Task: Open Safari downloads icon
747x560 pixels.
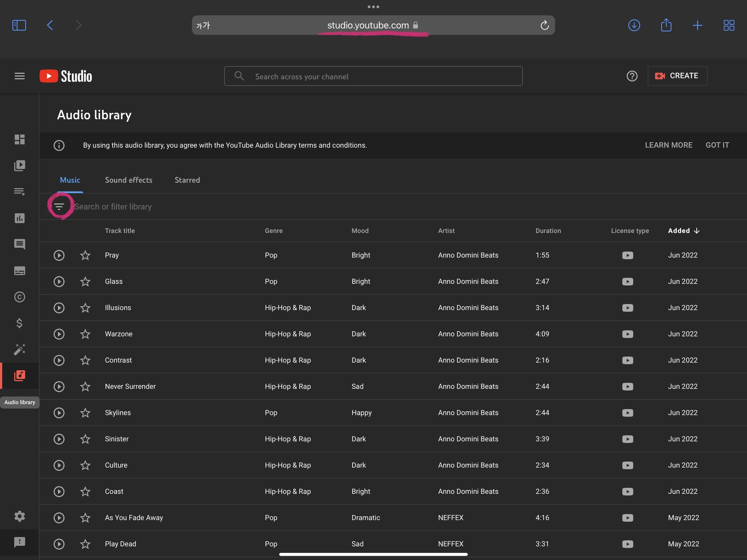Action: 634,25
